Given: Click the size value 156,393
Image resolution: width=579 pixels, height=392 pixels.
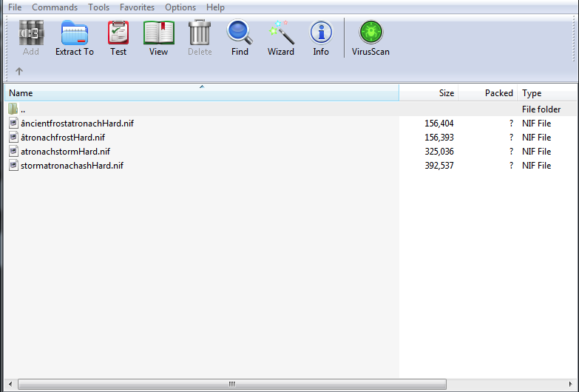Looking at the screenshot, I should tap(439, 138).
